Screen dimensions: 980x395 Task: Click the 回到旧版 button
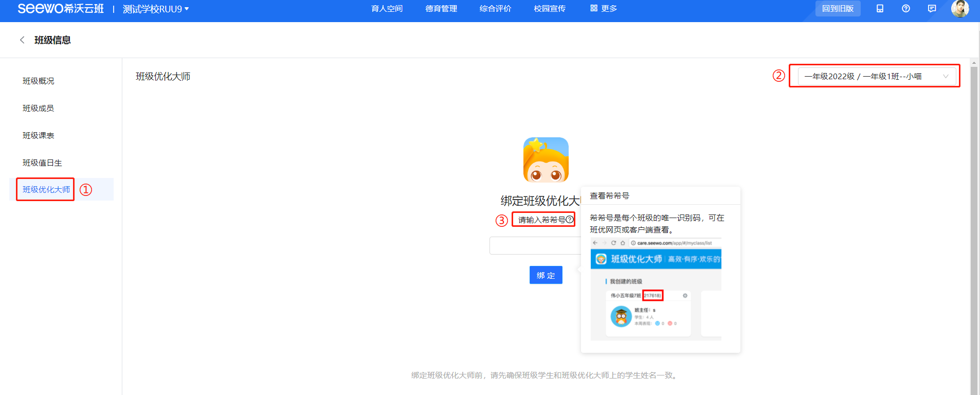(x=838, y=9)
